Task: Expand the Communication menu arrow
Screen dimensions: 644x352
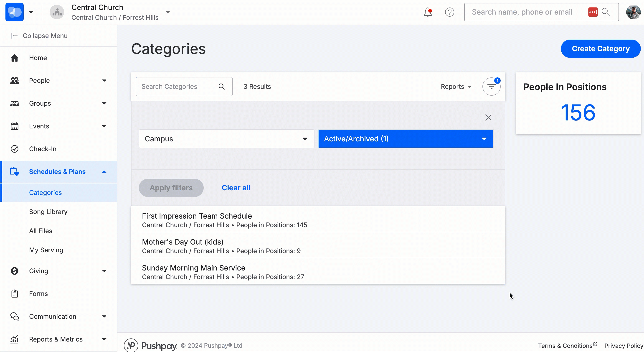Action: [x=104, y=316]
